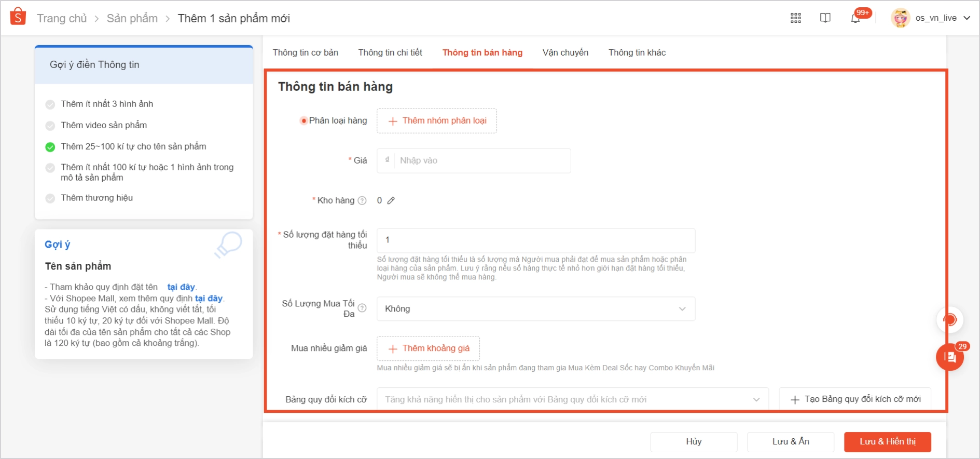Screen dimensions: 980x459
Task: Go to Sản phẩm breadcrumb
Action: (132, 19)
